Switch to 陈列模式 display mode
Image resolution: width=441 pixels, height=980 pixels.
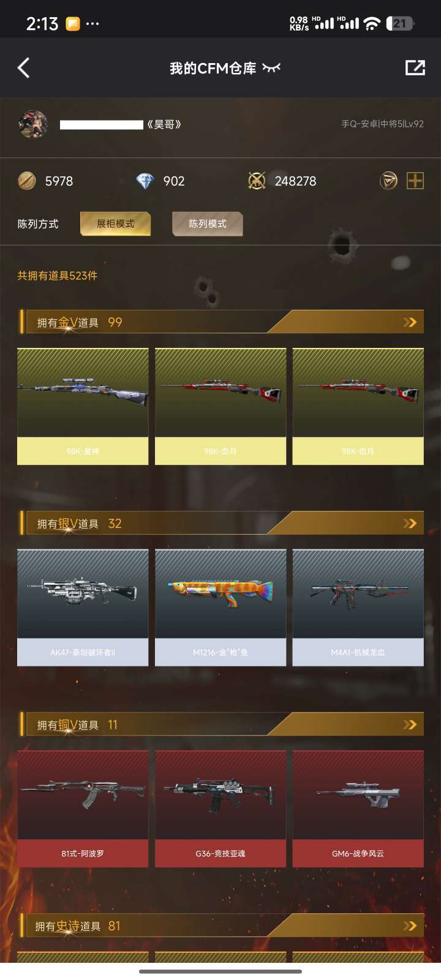(x=208, y=224)
